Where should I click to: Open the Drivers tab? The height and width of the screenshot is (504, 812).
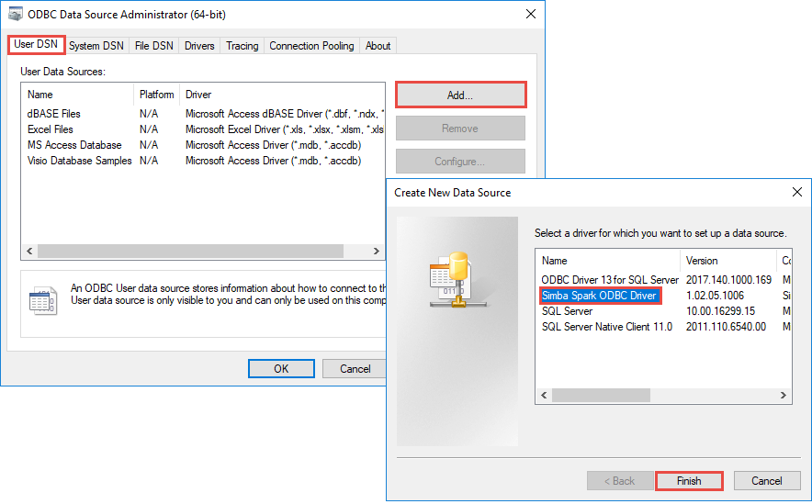point(199,46)
